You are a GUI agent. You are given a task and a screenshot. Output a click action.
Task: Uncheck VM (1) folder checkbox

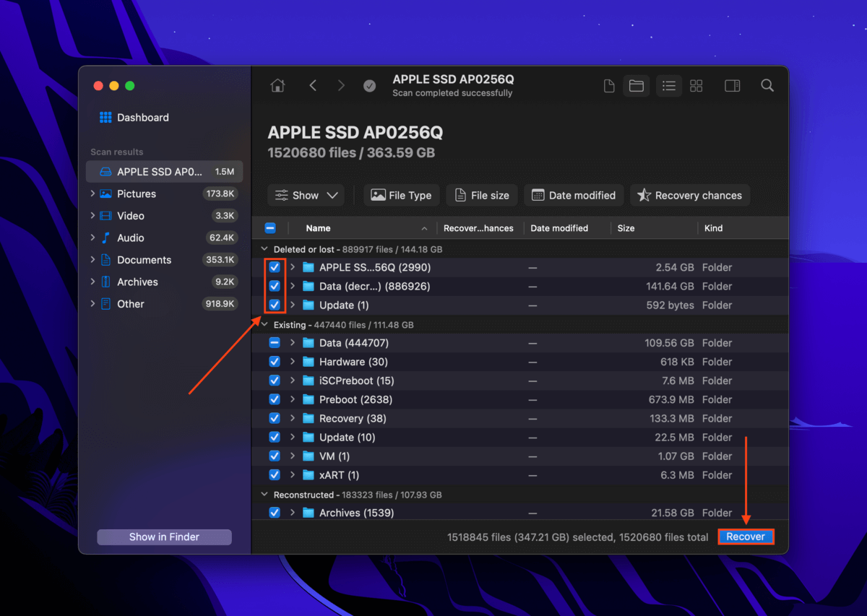click(x=275, y=456)
